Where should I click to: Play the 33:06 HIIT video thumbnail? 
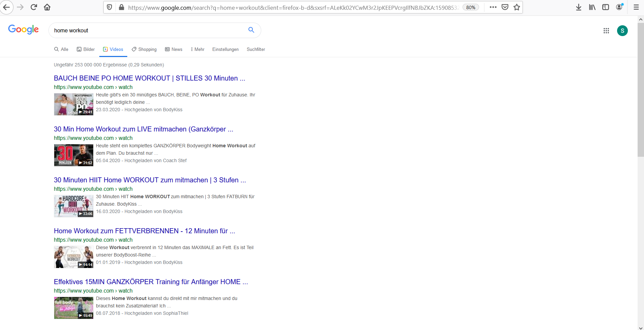point(74,206)
